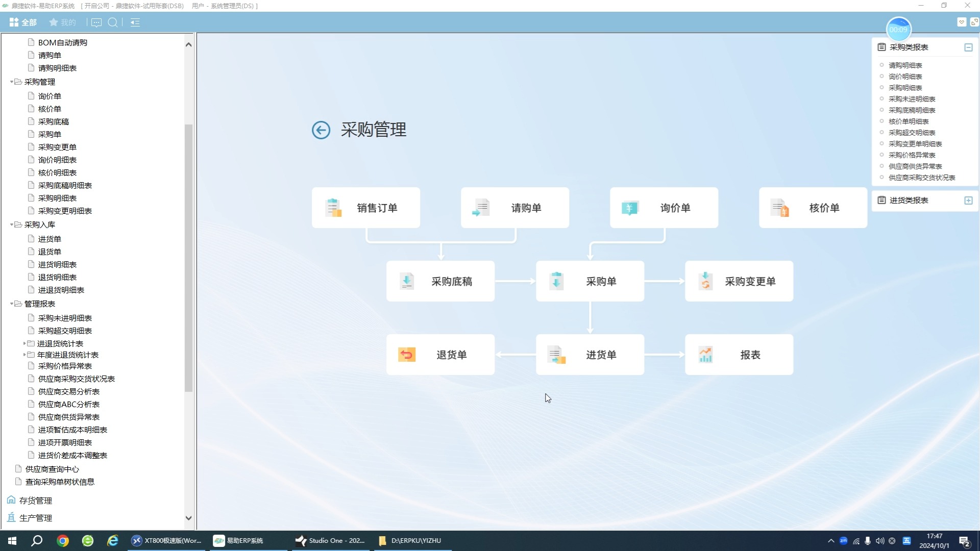Screen dimensions: 980x551
Task: Open the 退货单 flow card
Action: 440,354
